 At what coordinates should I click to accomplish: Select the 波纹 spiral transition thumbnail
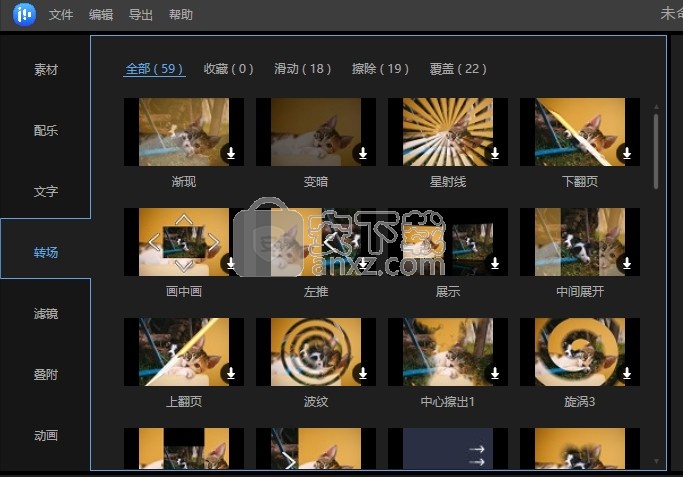pyautogui.click(x=316, y=352)
